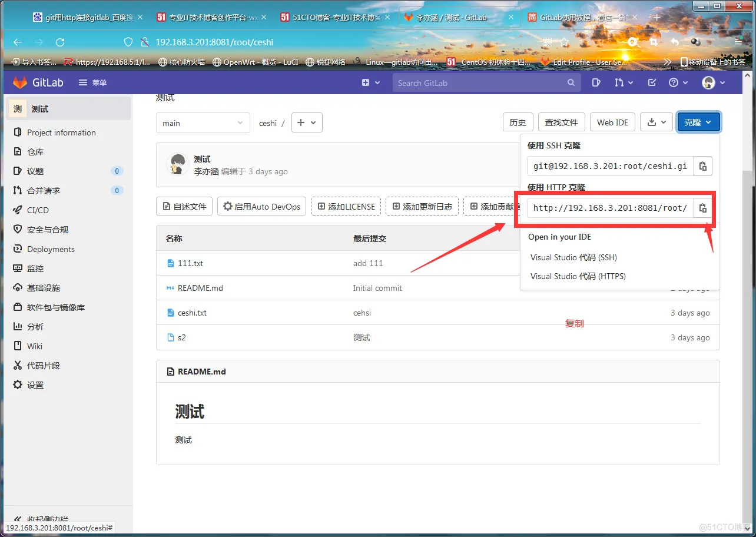Bookmark this page with star icon
The height and width of the screenshot is (537, 756).
point(564,42)
